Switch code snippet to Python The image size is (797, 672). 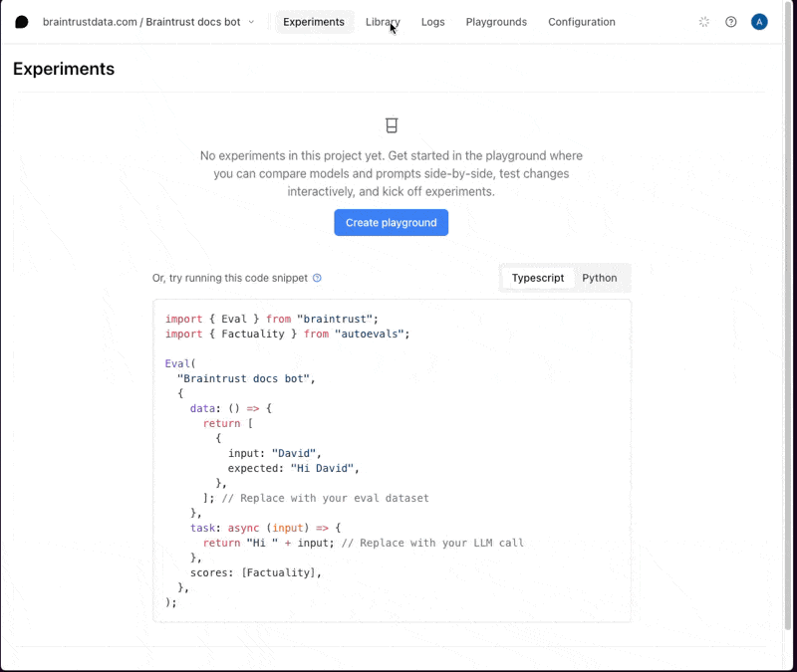point(599,278)
